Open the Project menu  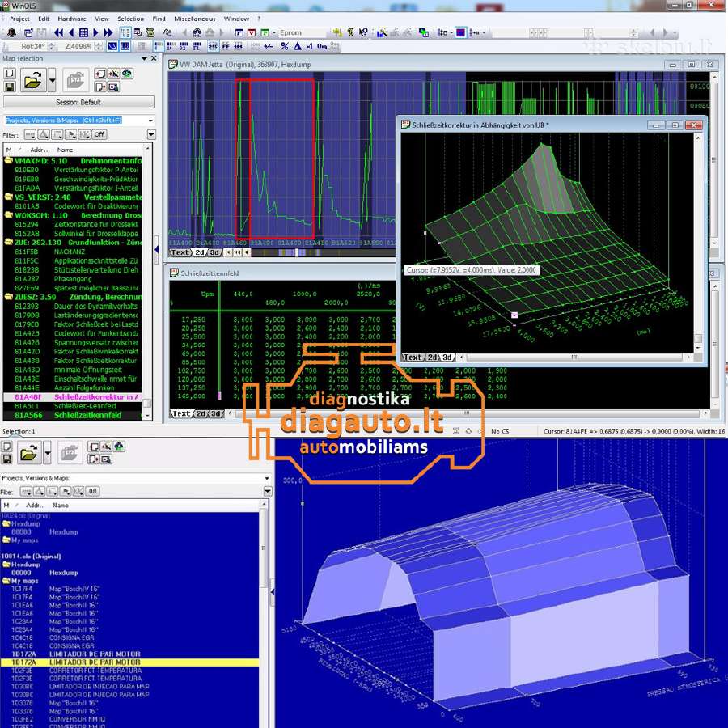(x=19, y=19)
